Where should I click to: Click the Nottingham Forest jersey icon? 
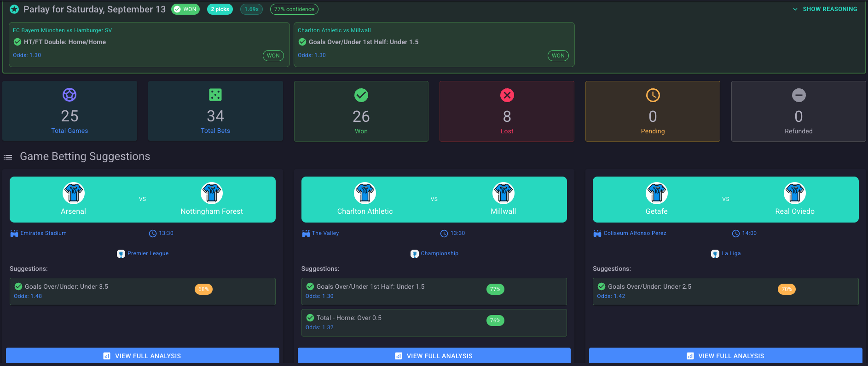coord(212,193)
